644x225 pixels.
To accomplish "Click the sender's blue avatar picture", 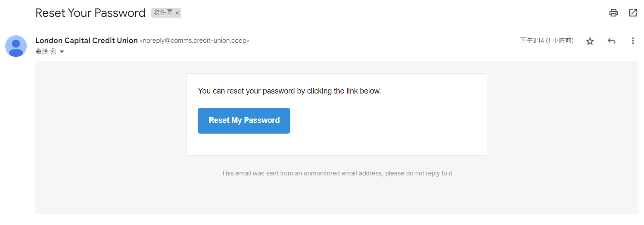I will point(16,46).
